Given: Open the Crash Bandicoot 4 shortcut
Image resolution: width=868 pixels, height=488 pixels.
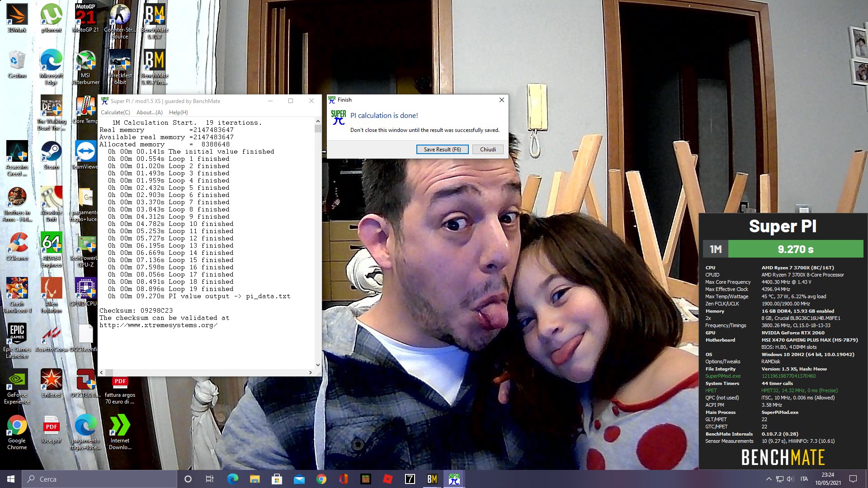Looking at the screenshot, I should (17, 295).
